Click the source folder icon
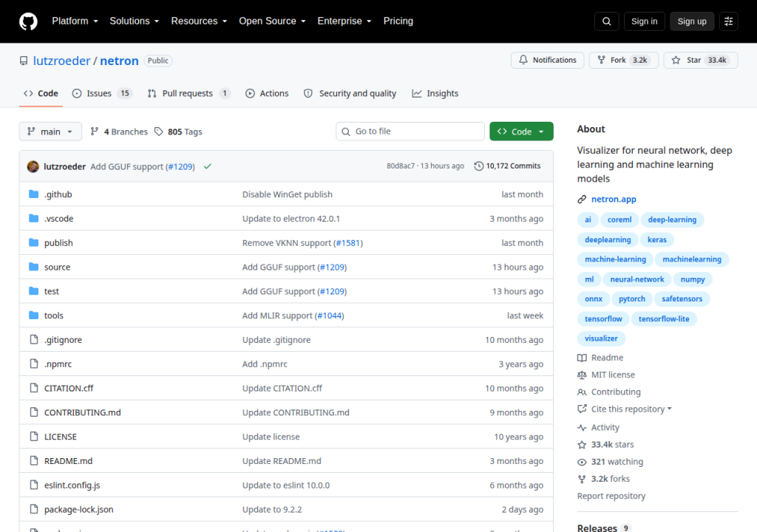Viewport: 757px width, 532px height. click(33, 267)
